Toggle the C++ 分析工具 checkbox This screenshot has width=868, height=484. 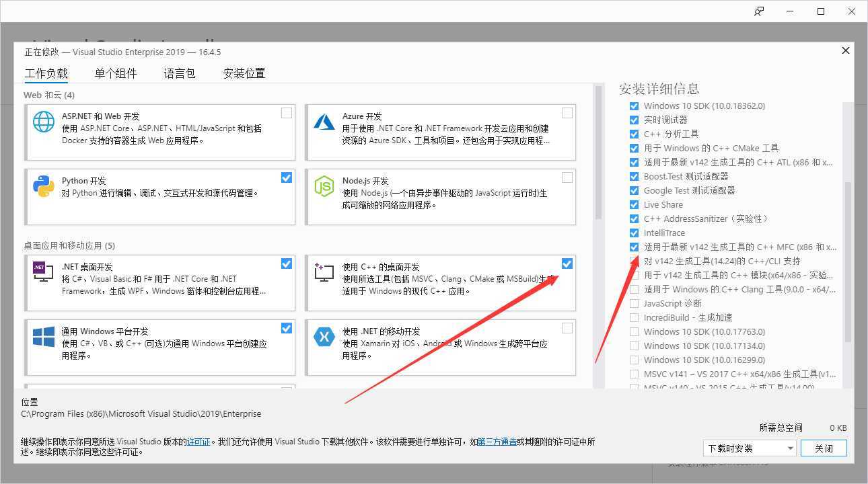(634, 134)
